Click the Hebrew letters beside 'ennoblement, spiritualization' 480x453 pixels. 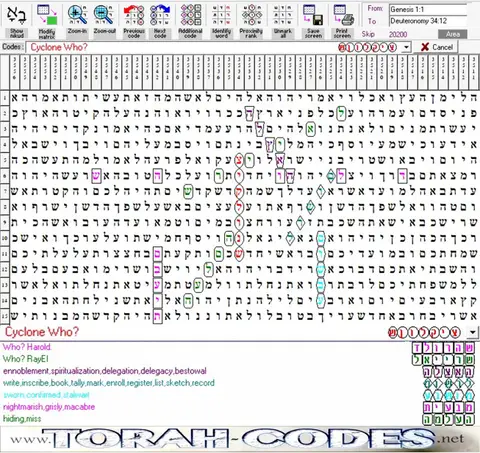449,372
